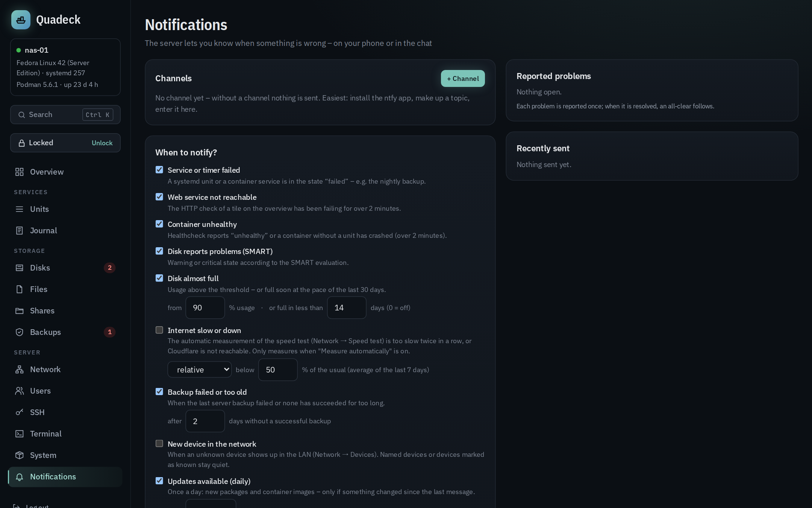Image resolution: width=812 pixels, height=508 pixels.
Task: Uncheck Disk almost full checkbox
Action: click(x=159, y=278)
